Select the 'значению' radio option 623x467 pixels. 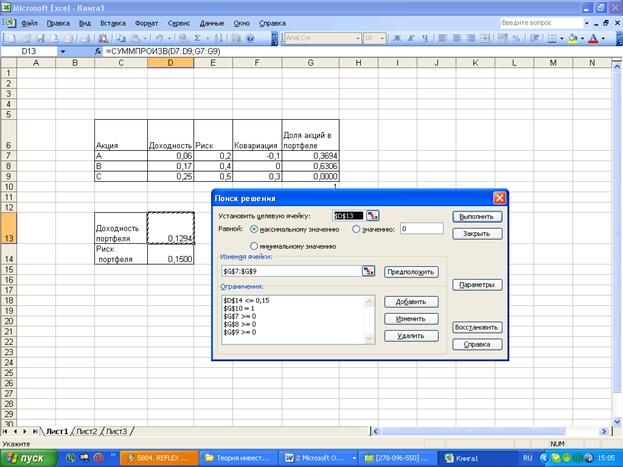(356, 229)
